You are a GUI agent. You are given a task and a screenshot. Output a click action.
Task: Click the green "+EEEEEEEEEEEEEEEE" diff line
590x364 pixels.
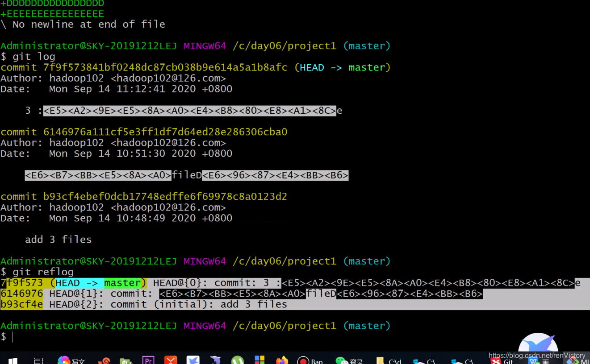pyautogui.click(x=52, y=14)
